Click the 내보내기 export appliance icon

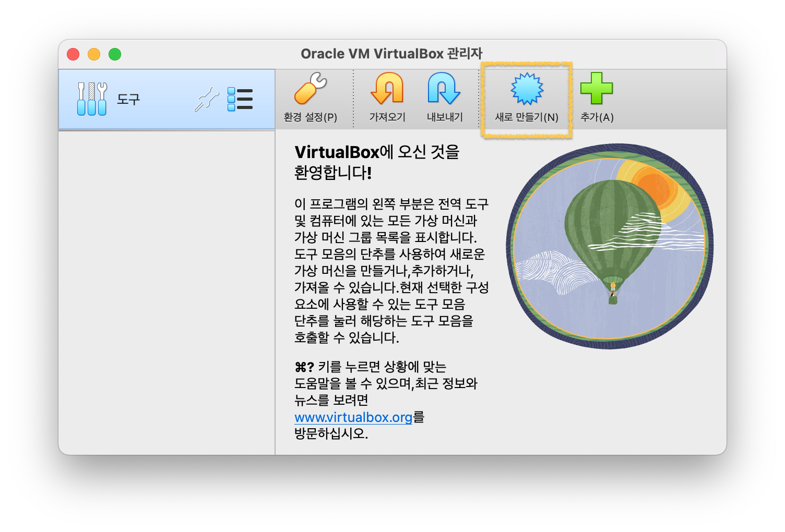444,88
